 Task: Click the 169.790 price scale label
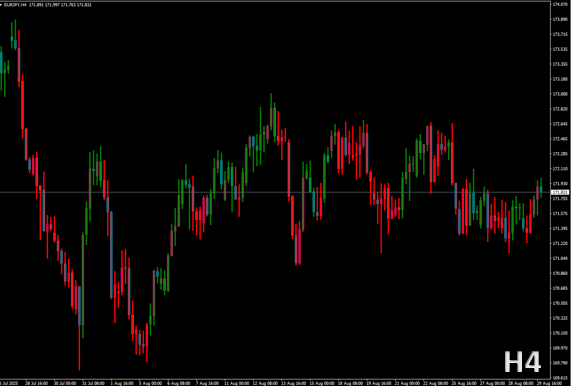[560, 363]
